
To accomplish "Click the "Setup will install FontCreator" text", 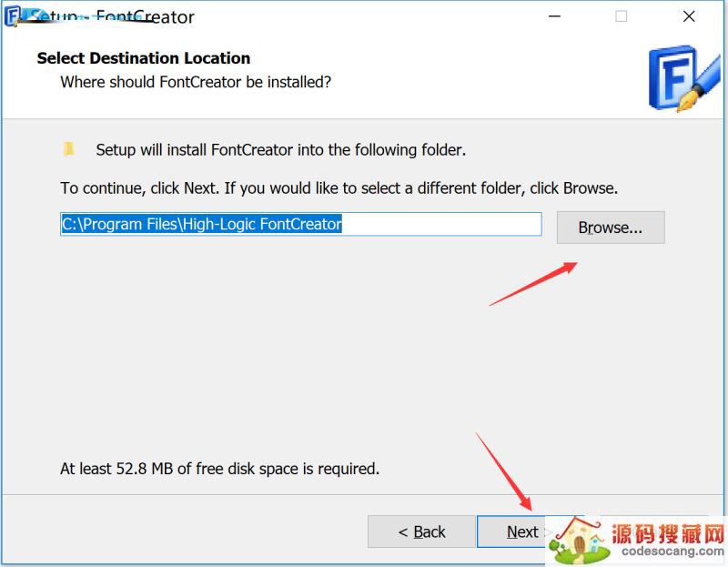I will pos(280,149).
